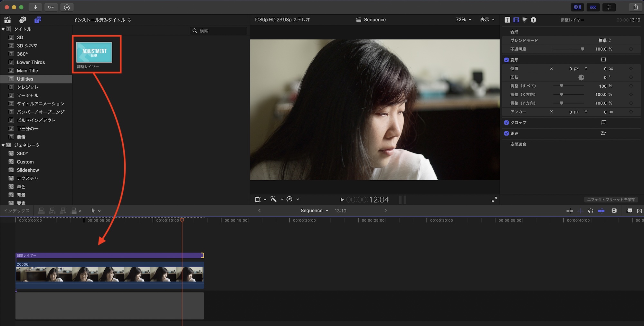644x326 pixels.
Task: Disable the クロップ crop checkbox
Action: click(x=507, y=123)
